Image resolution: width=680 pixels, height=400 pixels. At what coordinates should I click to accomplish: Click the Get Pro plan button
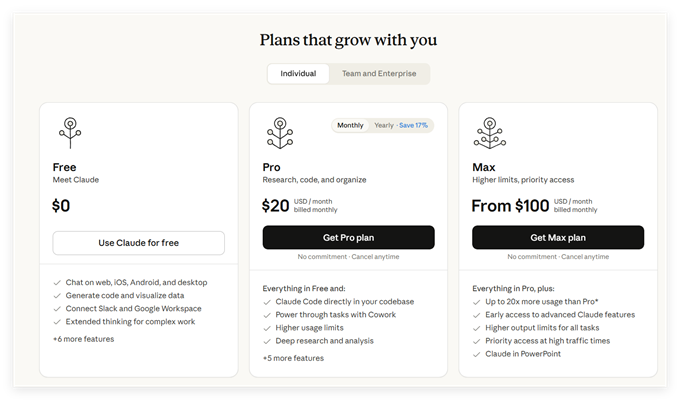(x=348, y=237)
